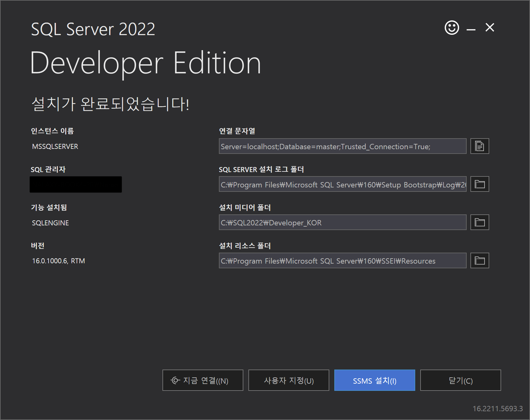Click the 사용자 지정(U) customize button
Image resolution: width=530 pixels, height=420 pixels.
289,380
